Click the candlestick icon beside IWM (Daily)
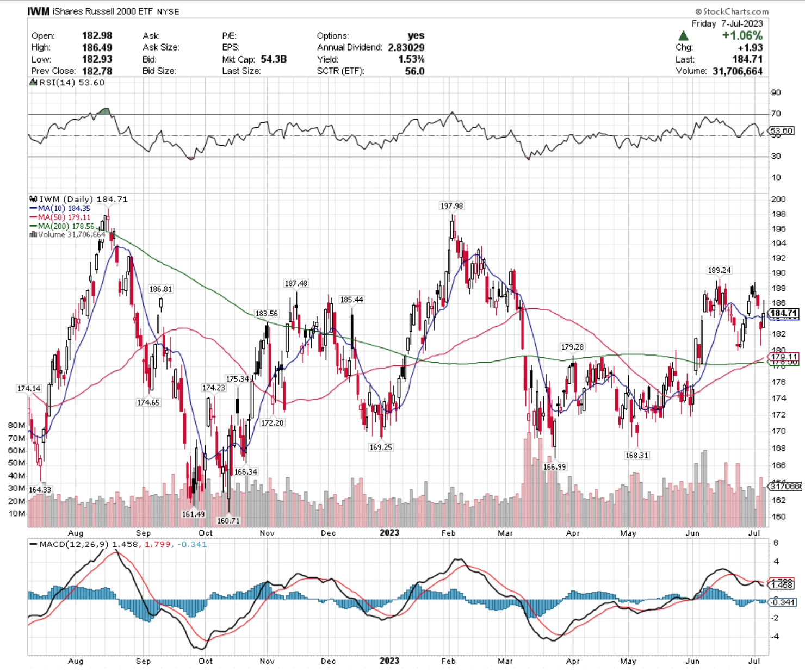The height and width of the screenshot is (672, 805). coord(33,200)
